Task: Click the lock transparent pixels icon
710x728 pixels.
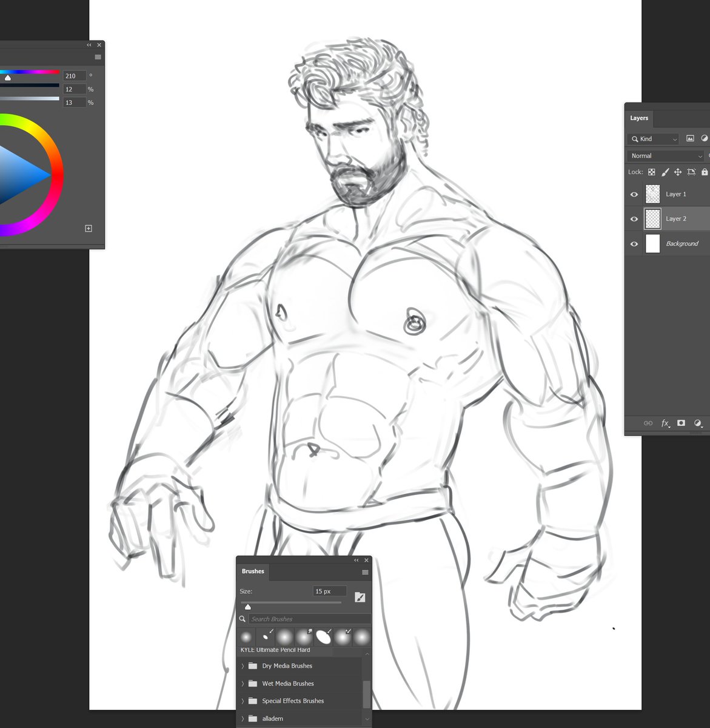Action: coord(652,172)
